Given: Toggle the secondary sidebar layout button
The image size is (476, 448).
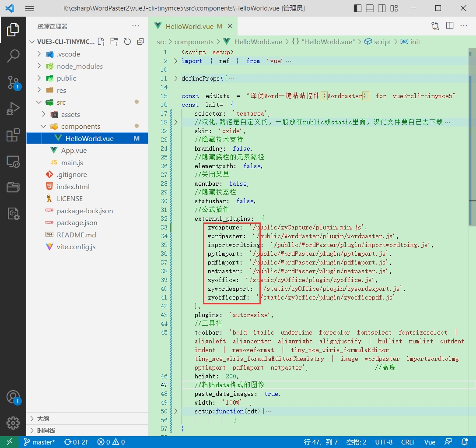Looking at the screenshot, I should pos(382,8).
